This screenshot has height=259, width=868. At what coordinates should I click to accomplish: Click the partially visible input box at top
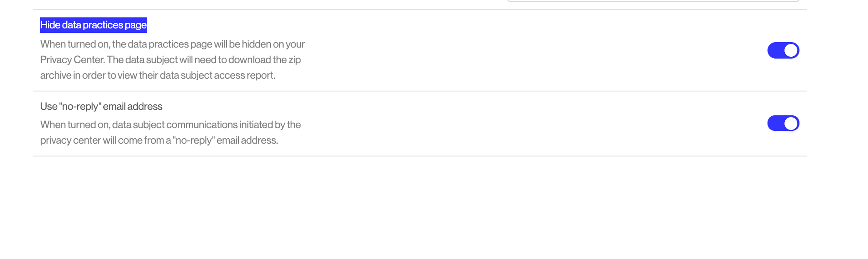653,1
